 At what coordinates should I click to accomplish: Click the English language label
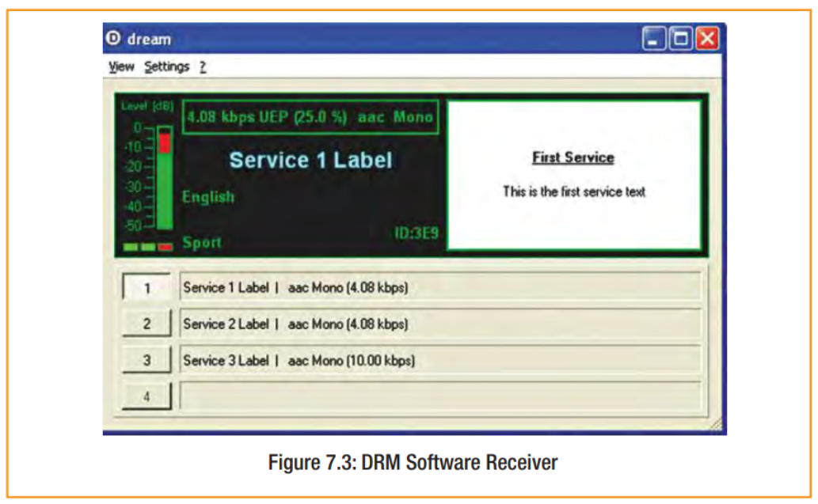pyautogui.click(x=208, y=197)
